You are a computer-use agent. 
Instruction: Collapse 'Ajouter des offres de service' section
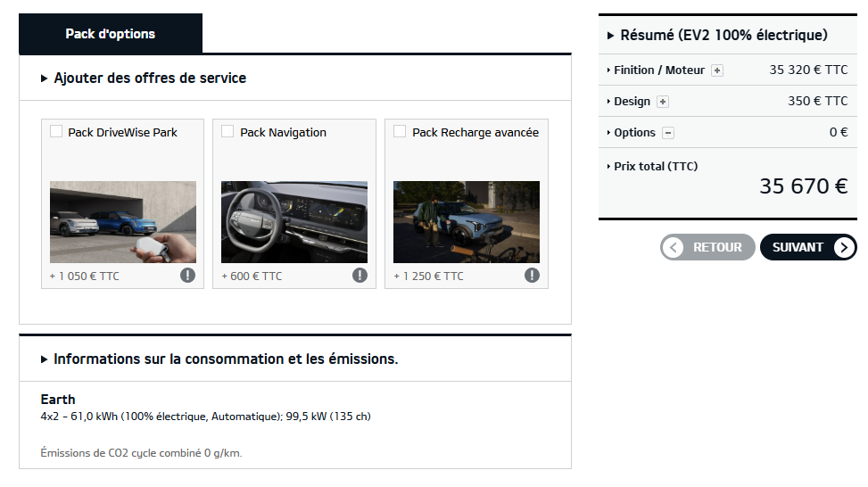tap(143, 78)
